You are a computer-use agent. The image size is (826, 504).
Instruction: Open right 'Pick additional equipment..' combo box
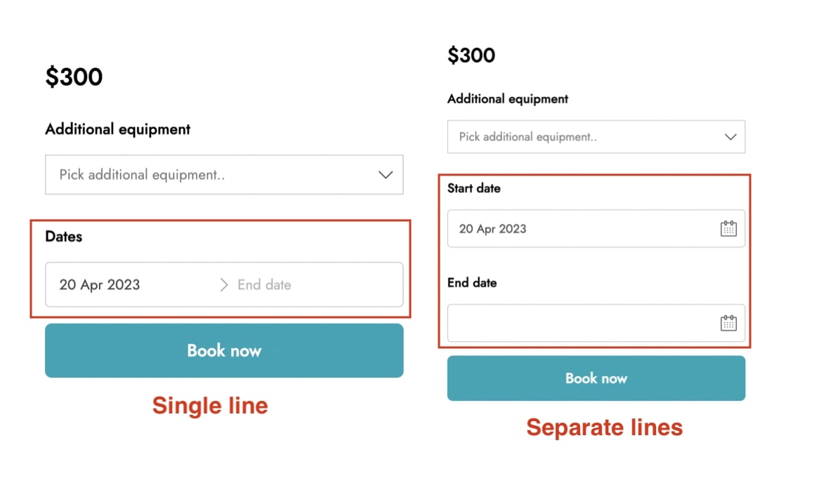pyautogui.click(x=596, y=137)
